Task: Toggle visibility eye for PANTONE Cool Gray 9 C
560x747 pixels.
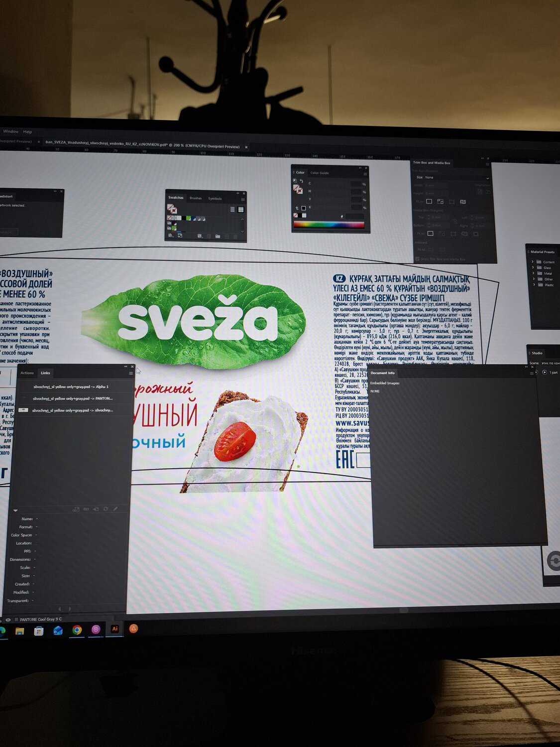Action: 8,620
